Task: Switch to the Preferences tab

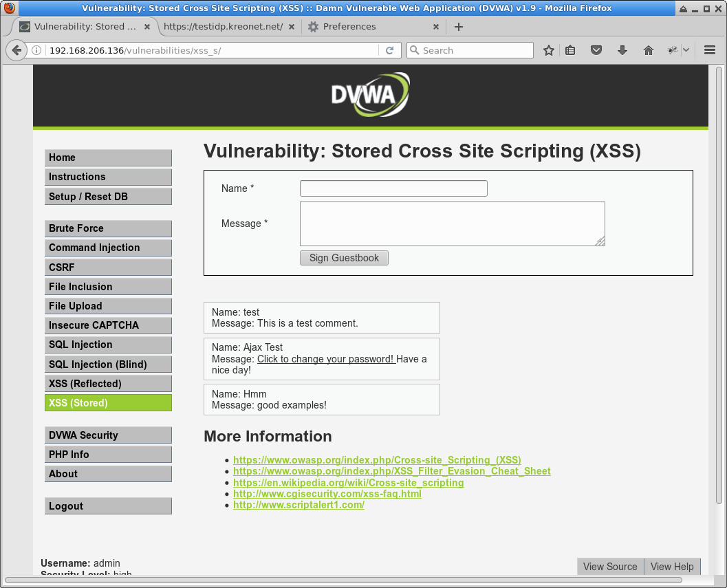Action: 373,26
